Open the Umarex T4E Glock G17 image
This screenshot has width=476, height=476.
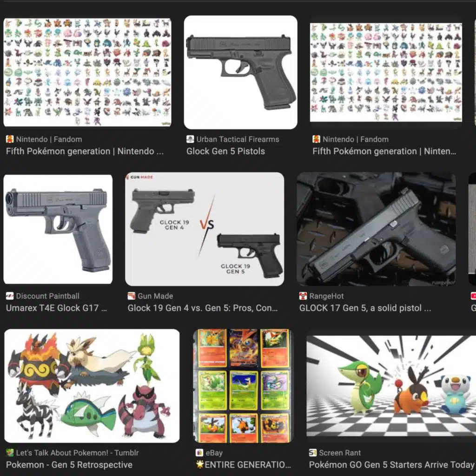tap(58, 229)
